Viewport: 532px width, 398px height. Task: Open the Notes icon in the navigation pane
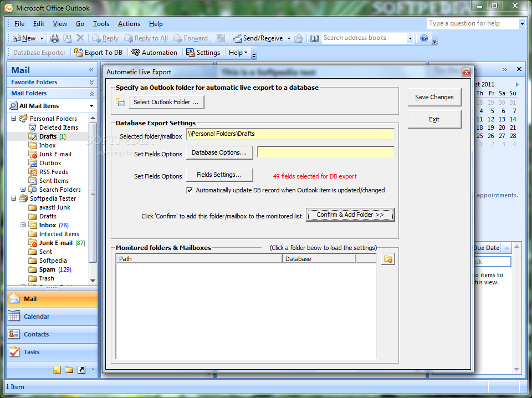pyautogui.click(x=57, y=370)
